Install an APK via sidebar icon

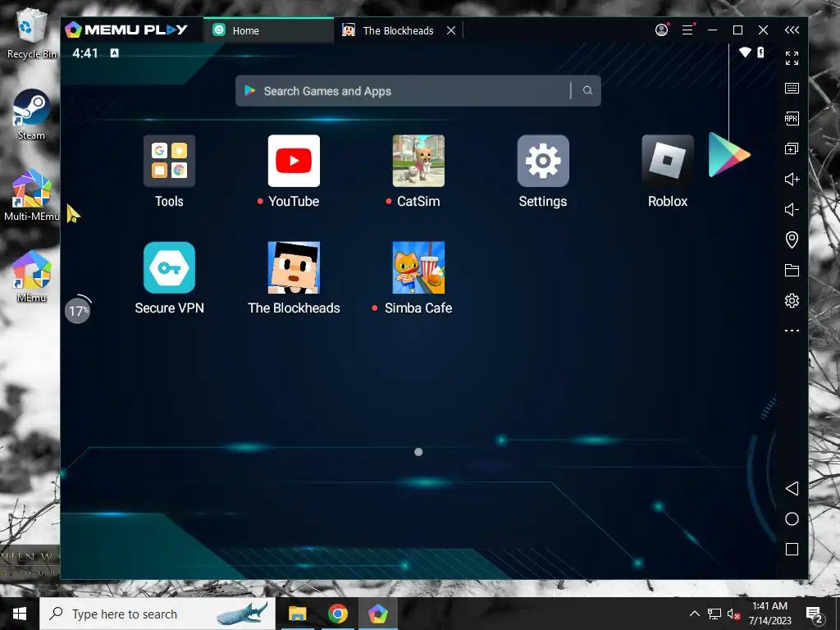(x=792, y=118)
